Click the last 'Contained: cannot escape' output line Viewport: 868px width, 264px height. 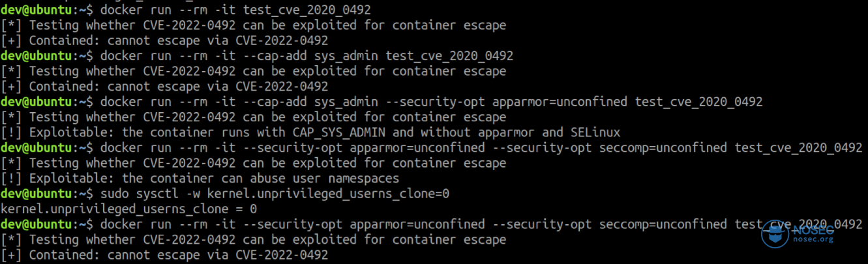[x=164, y=256]
